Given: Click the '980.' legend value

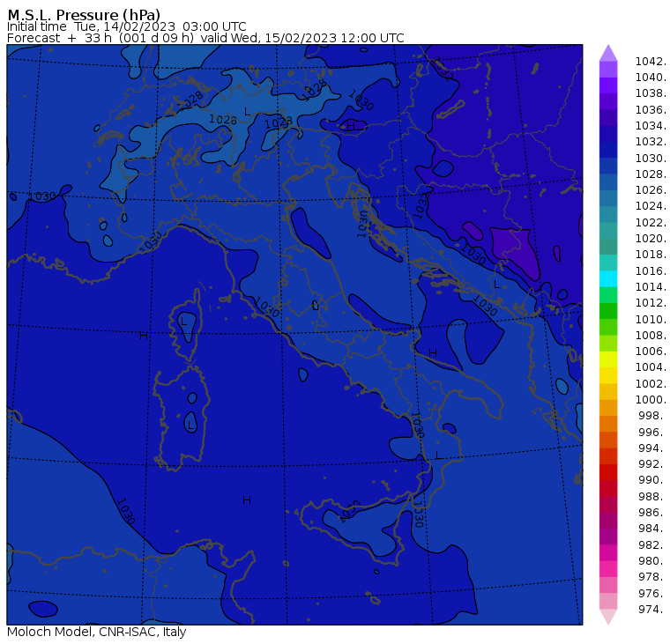Looking at the screenshot, I should click(652, 561).
